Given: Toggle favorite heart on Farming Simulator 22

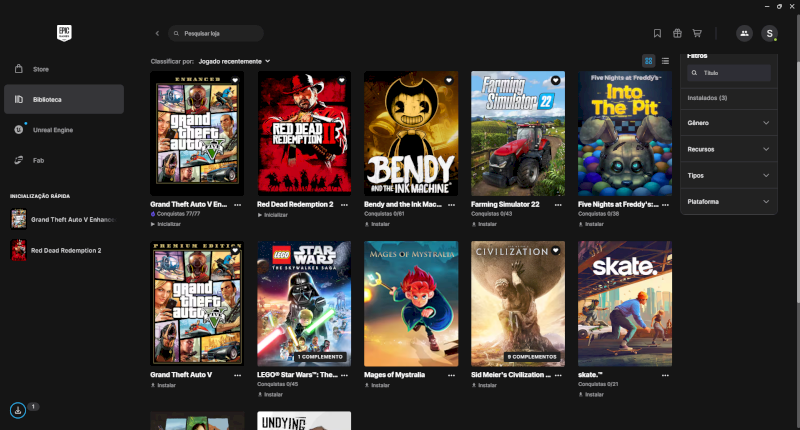Looking at the screenshot, I should (556, 80).
